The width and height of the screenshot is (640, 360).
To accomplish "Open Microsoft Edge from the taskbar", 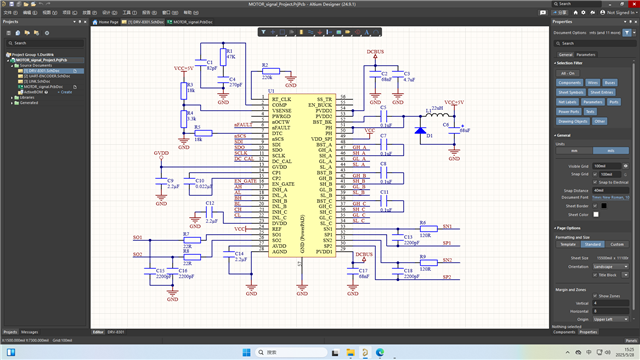I will click(x=380, y=352).
